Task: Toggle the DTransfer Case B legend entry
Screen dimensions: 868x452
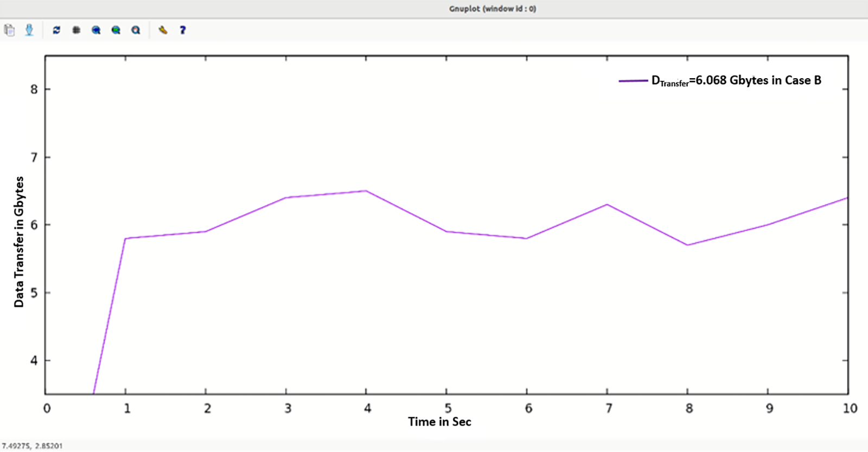Action: pyautogui.click(x=736, y=80)
